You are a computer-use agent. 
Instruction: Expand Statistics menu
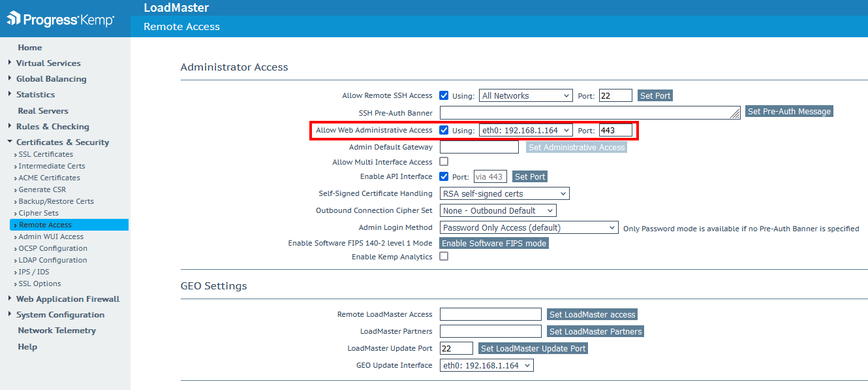(35, 95)
